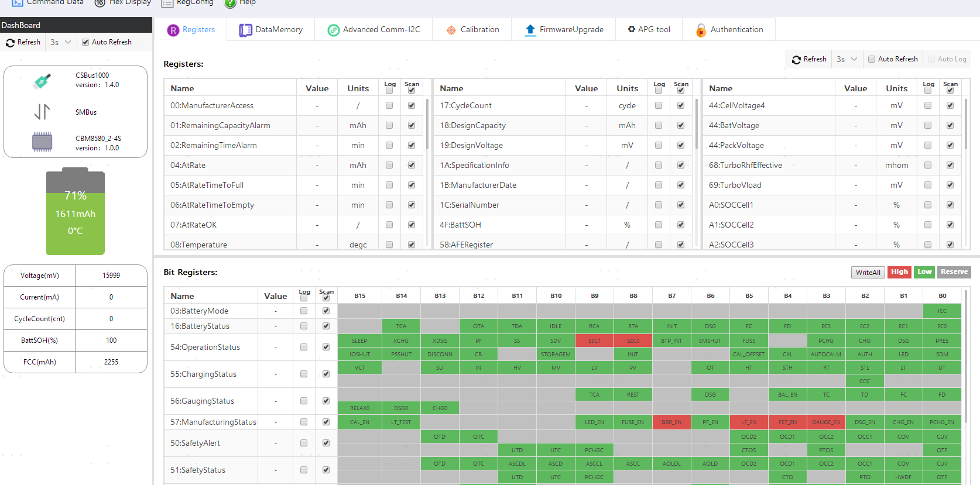Click the FirmwareUpgrade upload arrow icon
980x485 pixels.
[530, 30]
